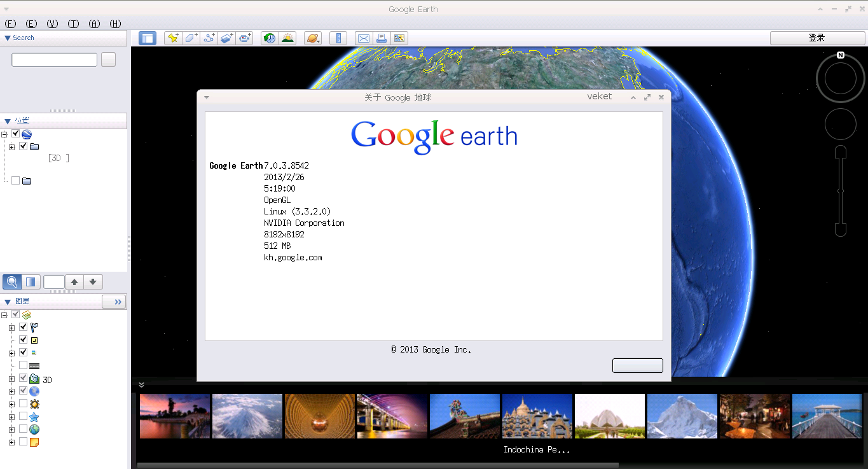Open the (E) Edit menu
This screenshot has width=868, height=469.
click(x=31, y=24)
